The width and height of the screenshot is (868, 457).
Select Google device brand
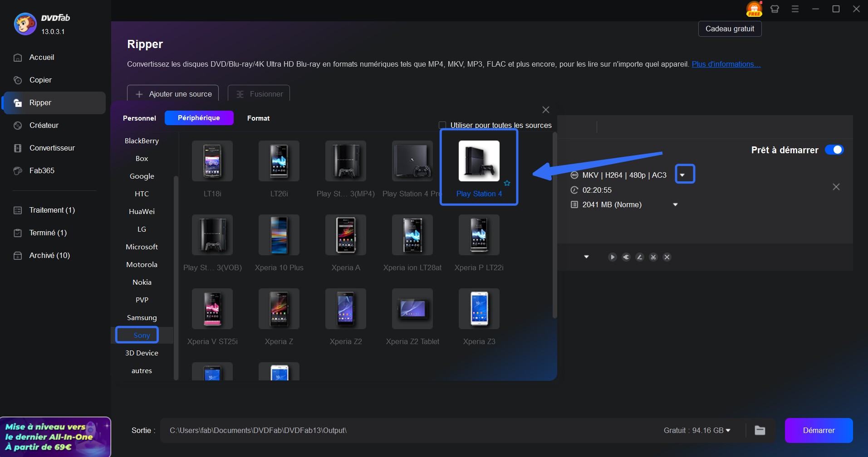[x=142, y=176]
